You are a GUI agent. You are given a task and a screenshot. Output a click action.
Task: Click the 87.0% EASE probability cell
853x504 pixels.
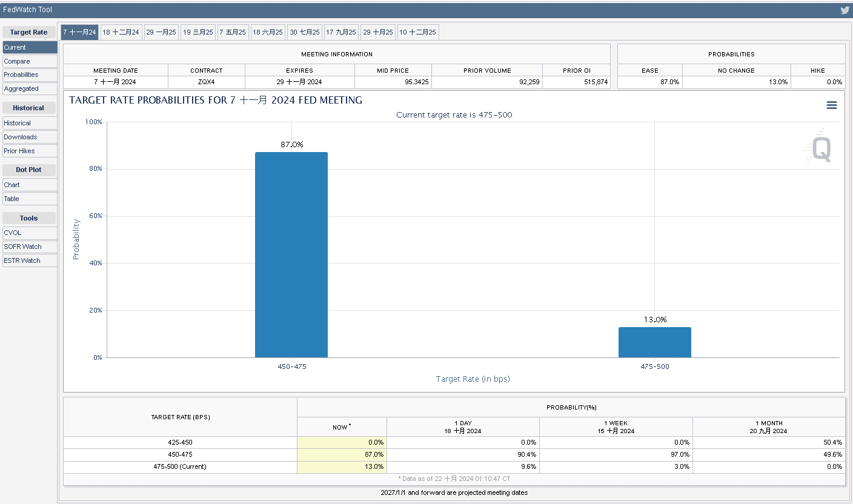click(x=650, y=82)
